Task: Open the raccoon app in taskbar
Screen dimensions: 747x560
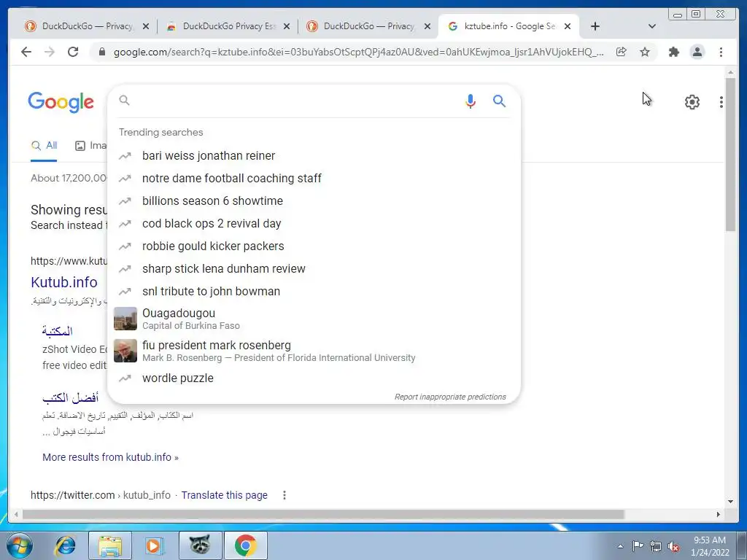Action: [200, 545]
